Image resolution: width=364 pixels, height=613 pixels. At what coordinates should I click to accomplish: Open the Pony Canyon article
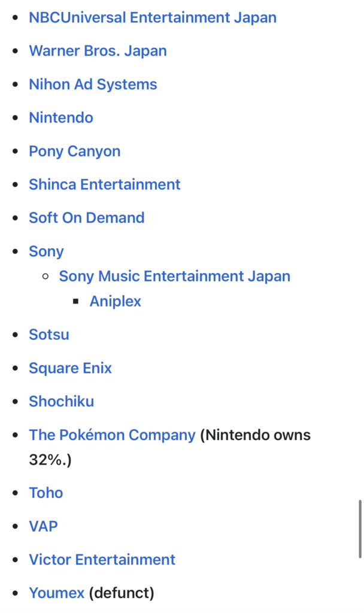pyautogui.click(x=74, y=151)
